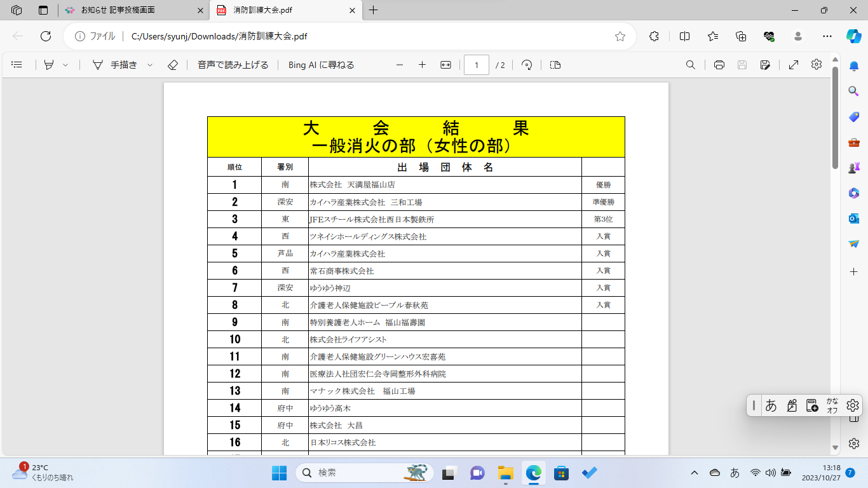Image resolution: width=868 pixels, height=488 pixels.
Task: Refresh the current page
Action: tap(46, 36)
